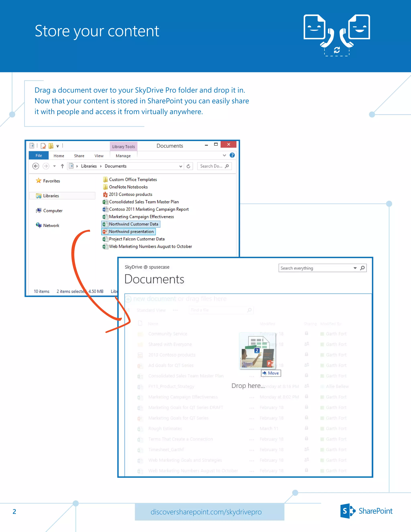Click the Search Documents input field
Screen dimensions: 411x532
(x=211, y=166)
